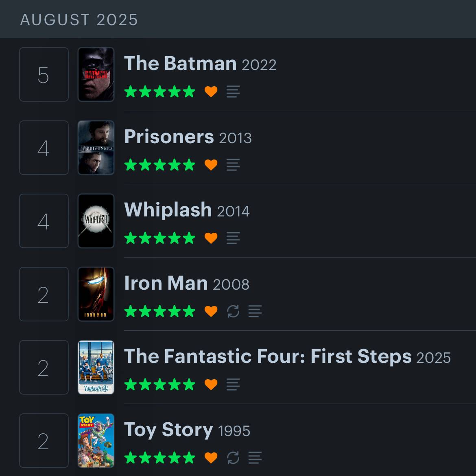
Task: Click the Toy Story poster thumbnail
Action: pos(96,441)
